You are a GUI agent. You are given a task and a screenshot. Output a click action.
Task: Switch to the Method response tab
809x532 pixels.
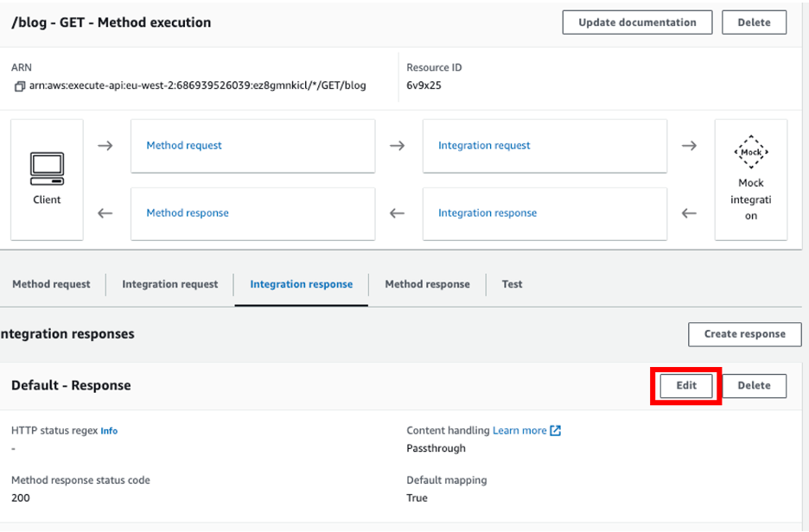(427, 284)
